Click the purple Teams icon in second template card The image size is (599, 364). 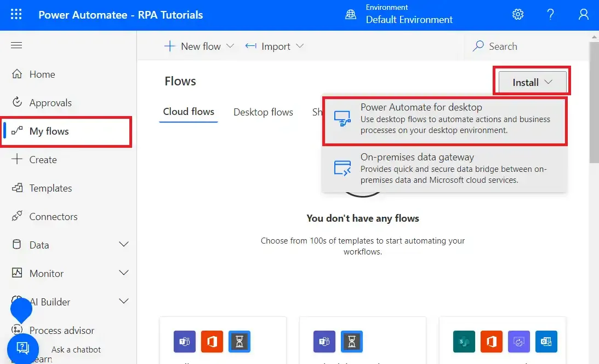tap(324, 342)
